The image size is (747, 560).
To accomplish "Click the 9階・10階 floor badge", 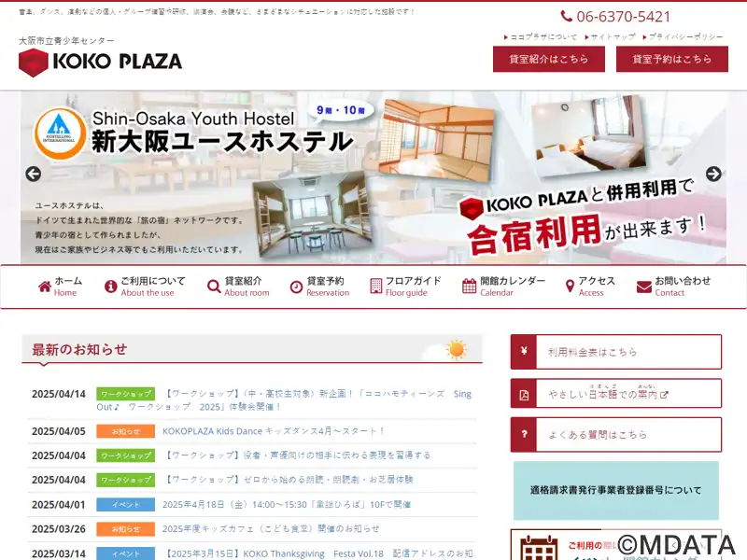I will point(341,110).
